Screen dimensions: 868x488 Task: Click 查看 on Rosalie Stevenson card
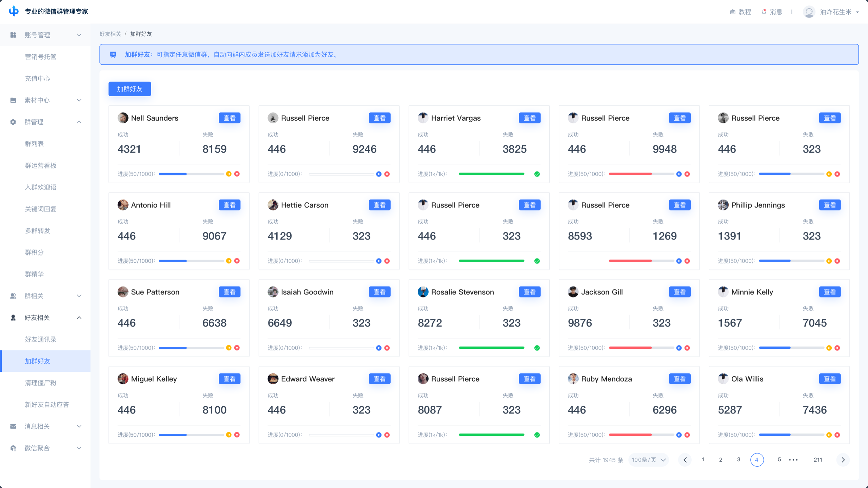[x=530, y=292]
